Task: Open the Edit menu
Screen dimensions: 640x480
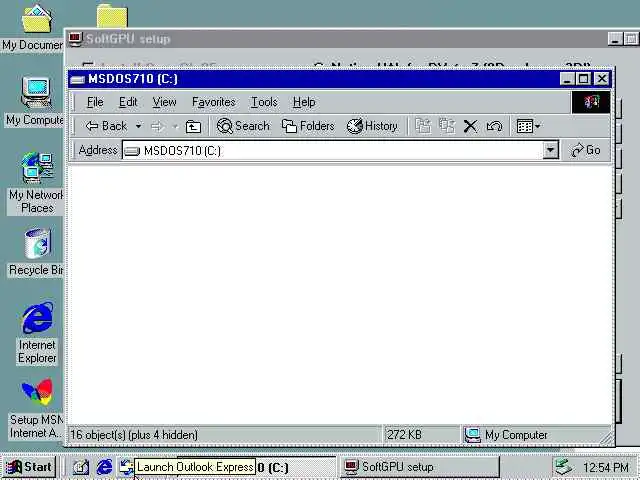Action: (128, 102)
